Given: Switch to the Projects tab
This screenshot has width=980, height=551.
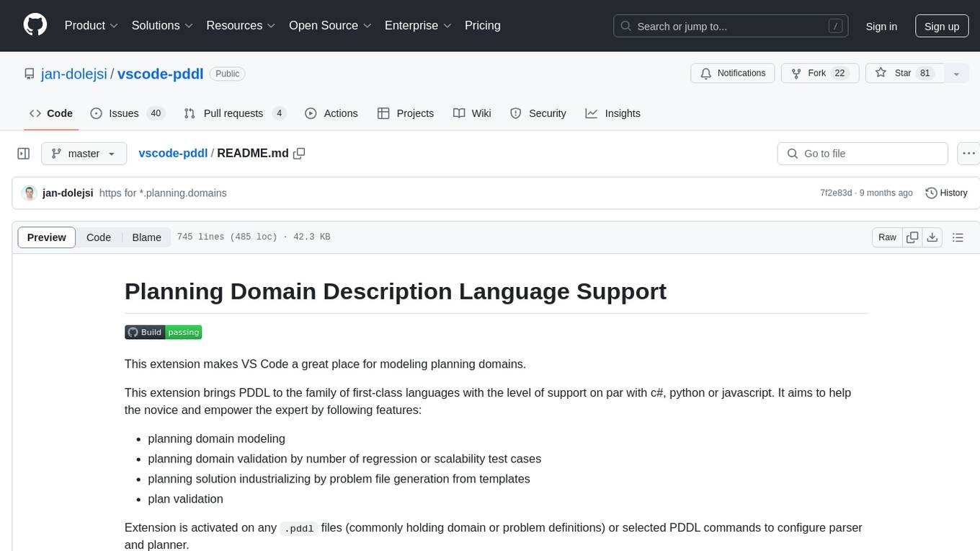Looking at the screenshot, I should [406, 113].
